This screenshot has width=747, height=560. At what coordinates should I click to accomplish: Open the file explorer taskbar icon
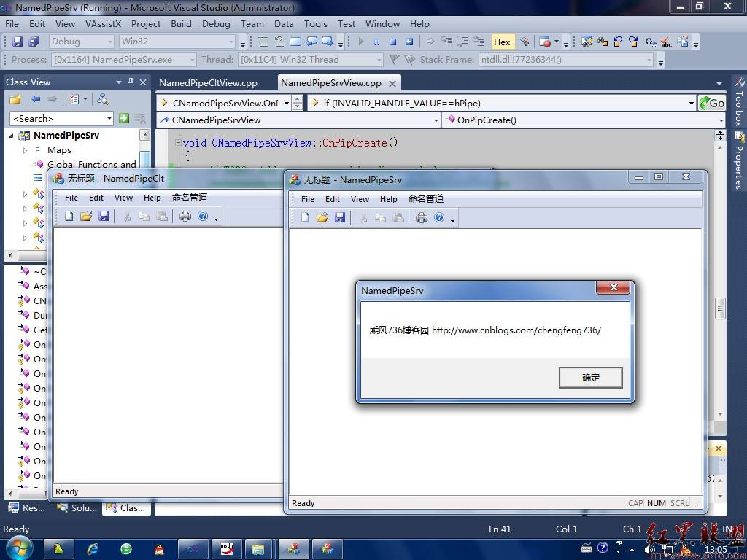258,549
